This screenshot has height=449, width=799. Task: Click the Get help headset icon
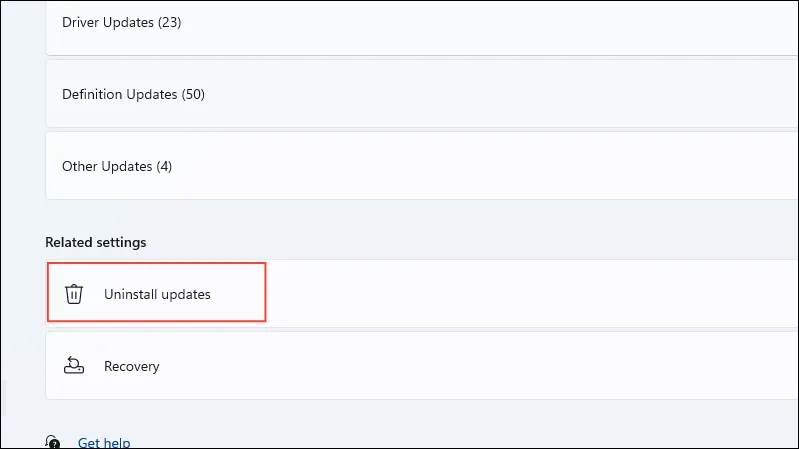pyautogui.click(x=52, y=442)
